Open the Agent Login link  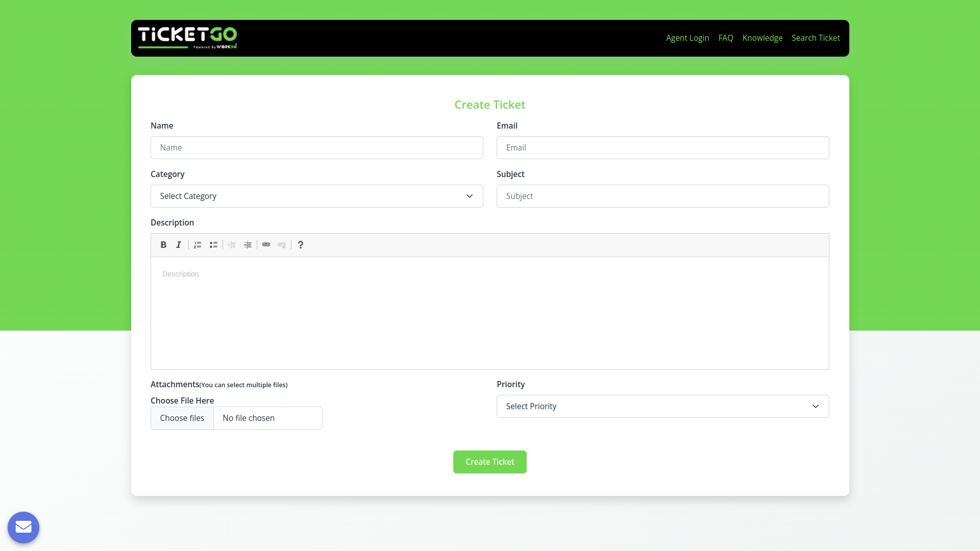click(x=687, y=38)
